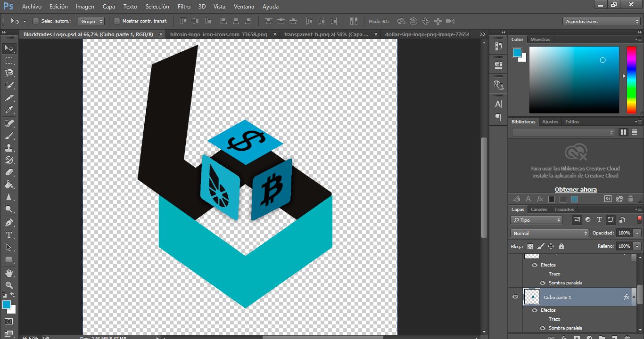The height and width of the screenshot is (339, 644).
Task: Select the Clone Stamp tool
Action: point(9,147)
